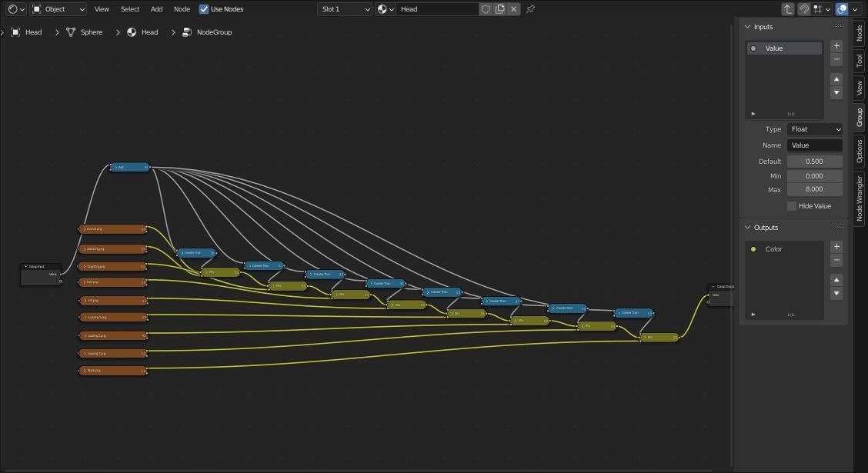Select the Group Output node

point(721,295)
